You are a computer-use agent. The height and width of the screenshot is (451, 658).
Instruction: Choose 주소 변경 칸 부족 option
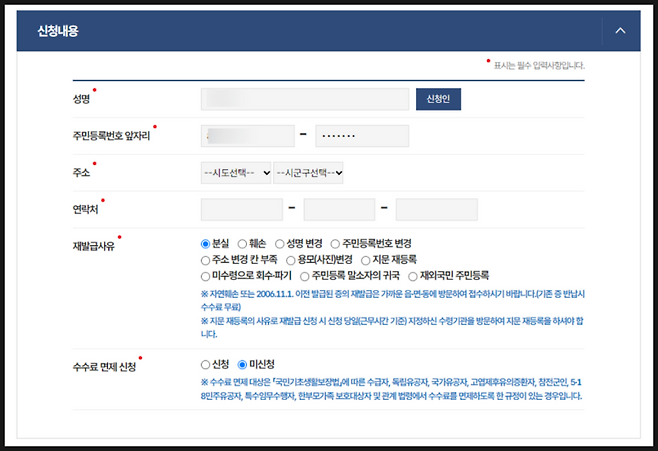207,259
